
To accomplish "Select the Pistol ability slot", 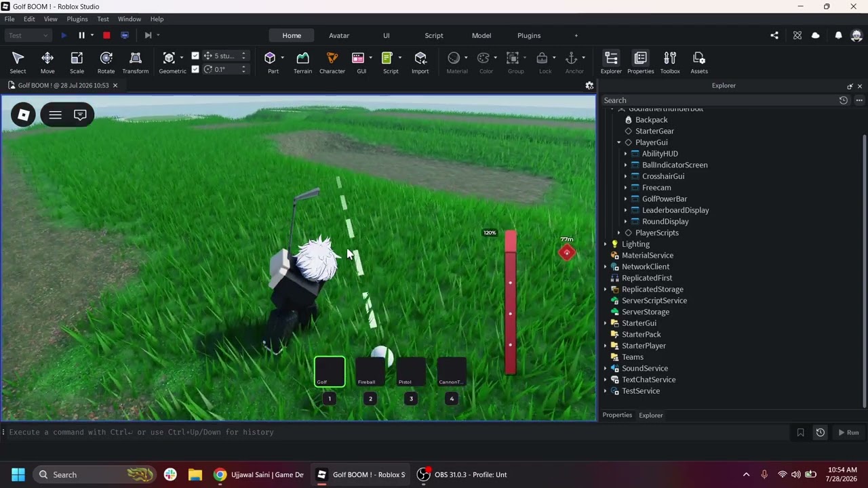I will click(x=411, y=372).
